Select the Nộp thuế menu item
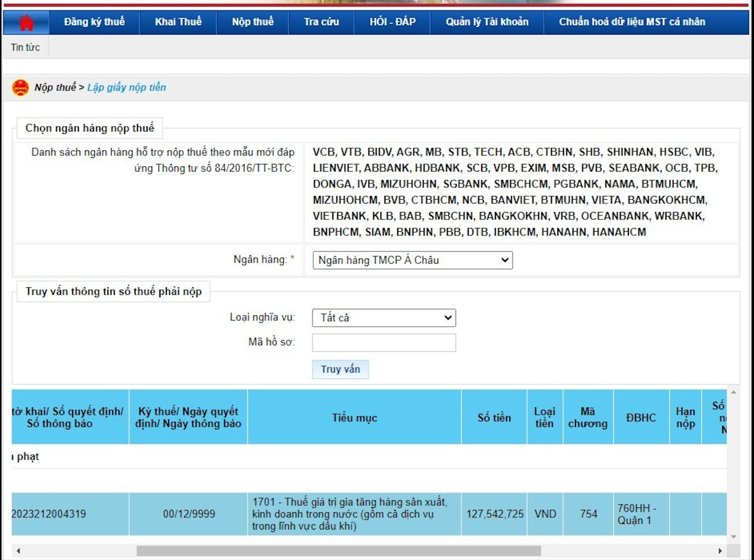 253,22
